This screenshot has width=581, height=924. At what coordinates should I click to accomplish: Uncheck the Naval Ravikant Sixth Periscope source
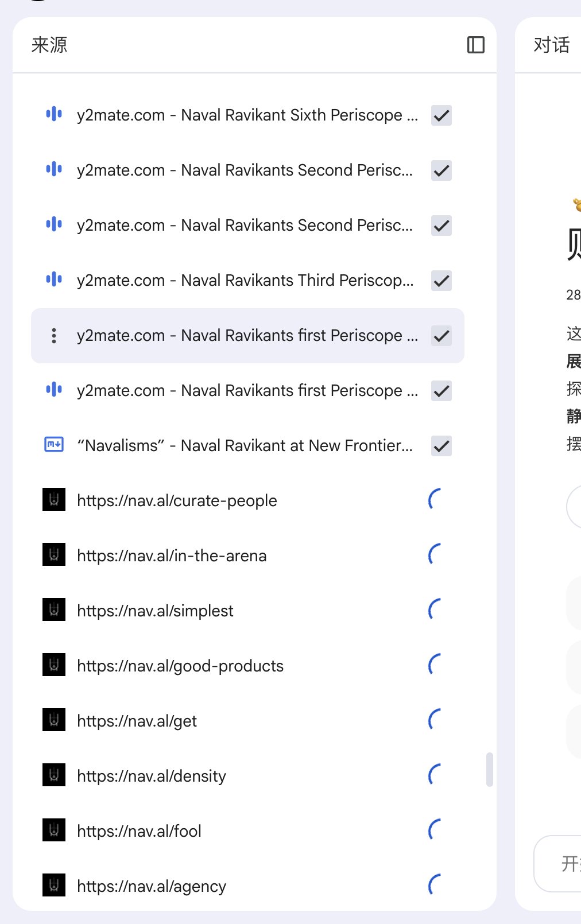pyautogui.click(x=441, y=115)
